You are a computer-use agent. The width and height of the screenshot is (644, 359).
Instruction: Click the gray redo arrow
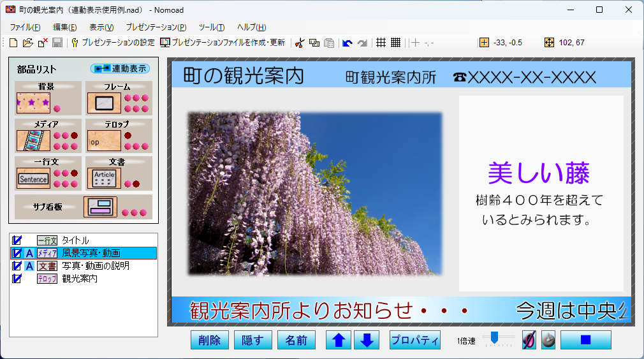pyautogui.click(x=362, y=43)
